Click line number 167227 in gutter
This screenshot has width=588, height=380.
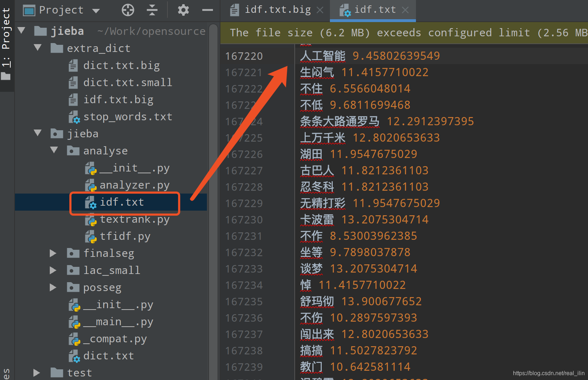(x=244, y=171)
